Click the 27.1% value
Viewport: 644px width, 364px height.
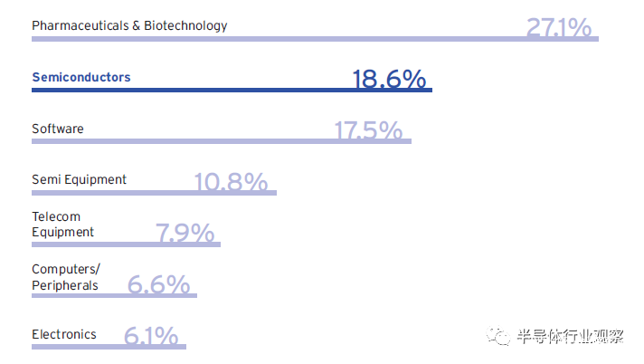[x=558, y=27]
